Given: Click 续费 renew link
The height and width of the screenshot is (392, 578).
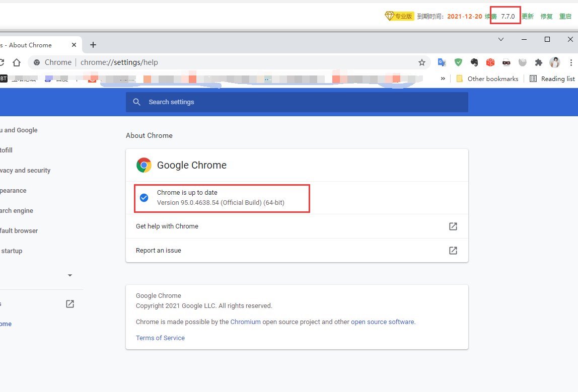Looking at the screenshot, I should [490, 17].
